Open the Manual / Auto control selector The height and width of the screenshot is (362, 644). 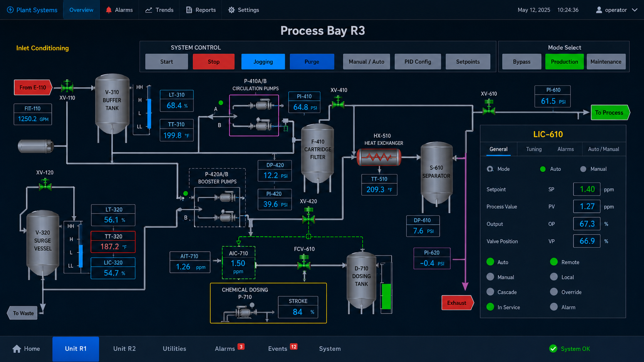coord(366,62)
